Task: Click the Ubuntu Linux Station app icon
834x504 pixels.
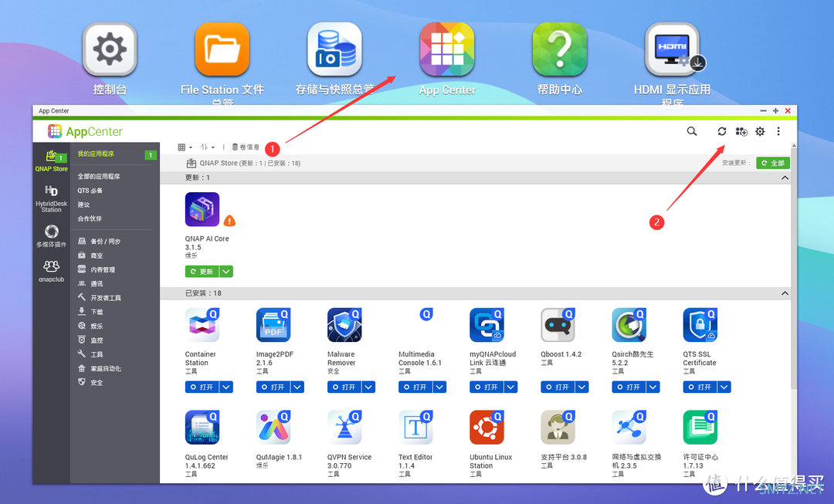Action: [486, 428]
